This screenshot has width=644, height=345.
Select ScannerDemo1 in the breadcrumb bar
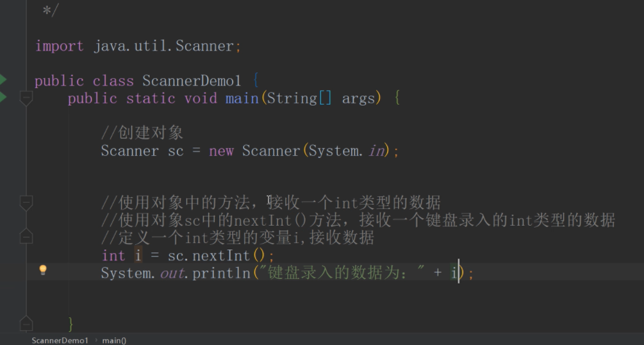60,341
